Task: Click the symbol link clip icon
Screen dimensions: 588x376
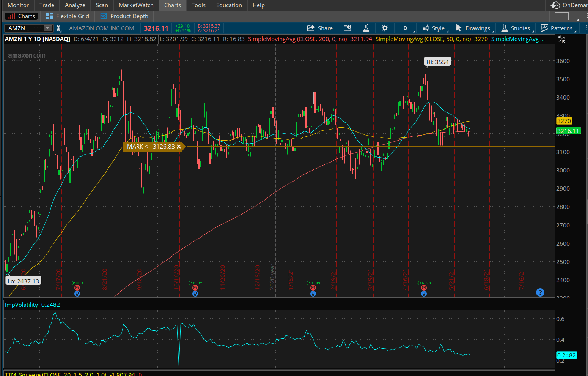Action: [59, 28]
